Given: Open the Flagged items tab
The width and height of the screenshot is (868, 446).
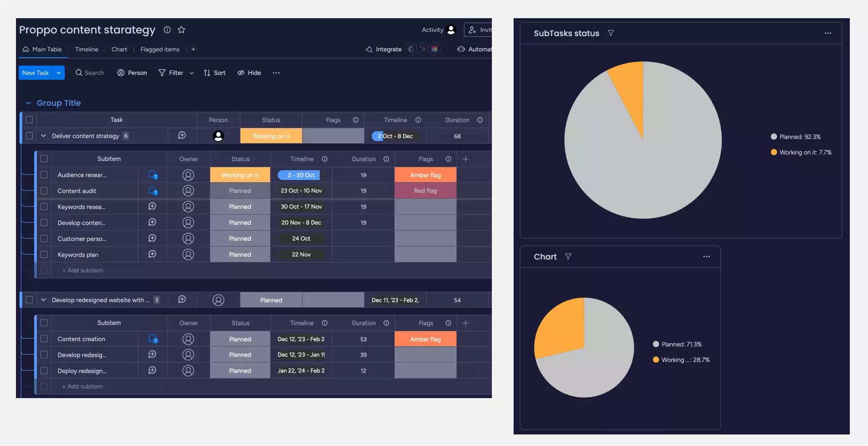Looking at the screenshot, I should pos(160,49).
